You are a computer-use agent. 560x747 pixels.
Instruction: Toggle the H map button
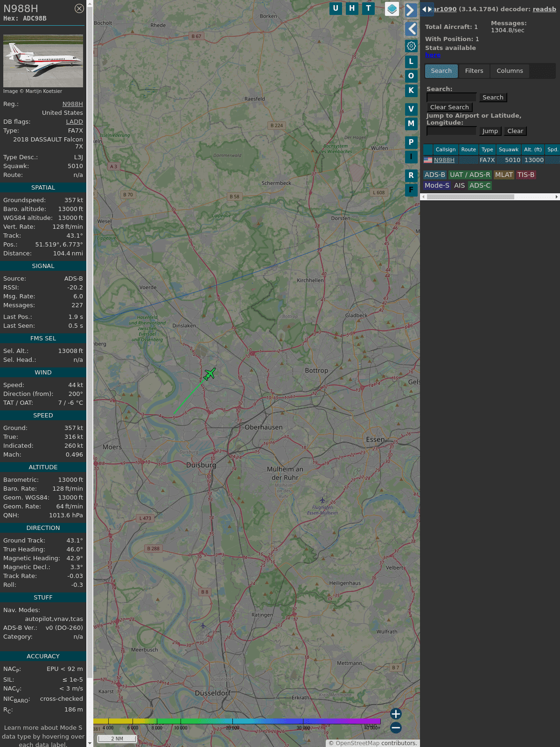[x=352, y=8]
